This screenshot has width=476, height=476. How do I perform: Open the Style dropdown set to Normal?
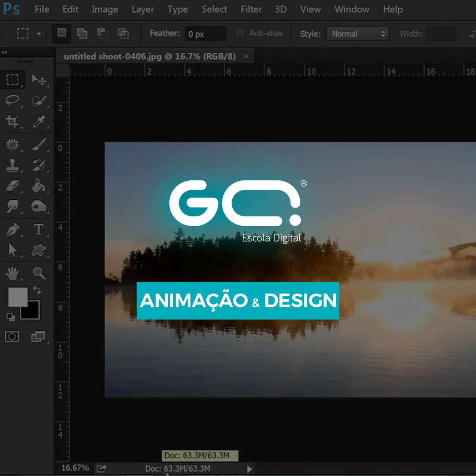(x=357, y=33)
